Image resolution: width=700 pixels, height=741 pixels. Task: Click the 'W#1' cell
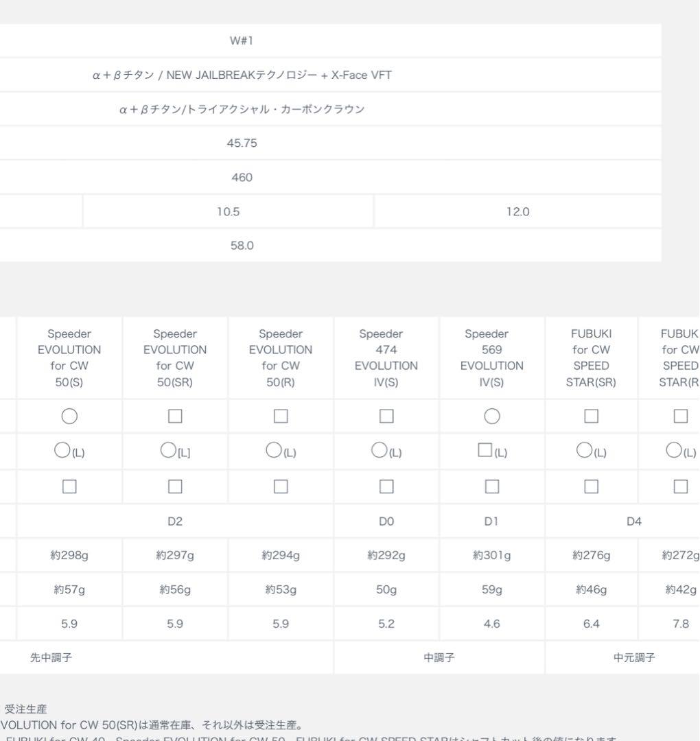242,40
